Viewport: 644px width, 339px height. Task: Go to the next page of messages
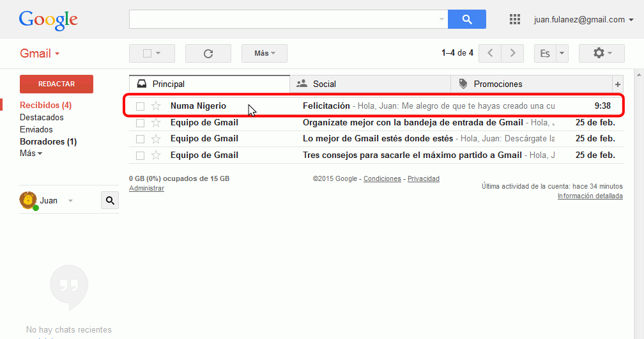[512, 54]
